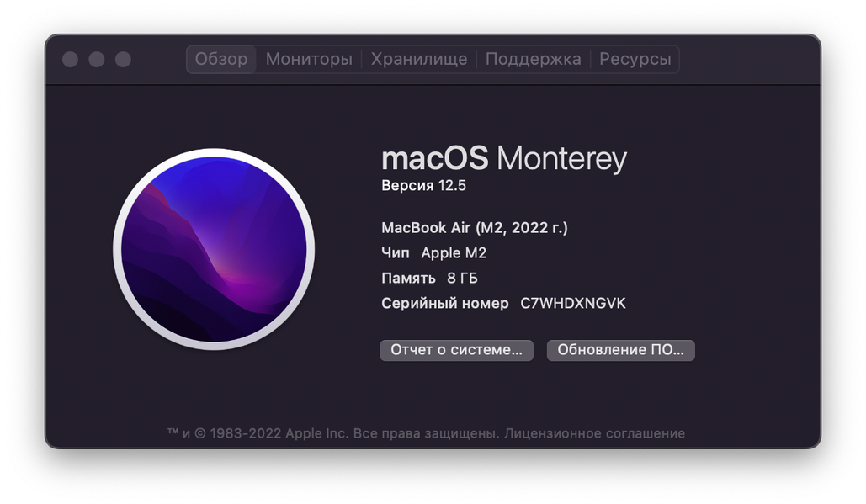The height and width of the screenshot is (504, 866).
Task: Go to the Поддержка tab
Action: tap(533, 59)
